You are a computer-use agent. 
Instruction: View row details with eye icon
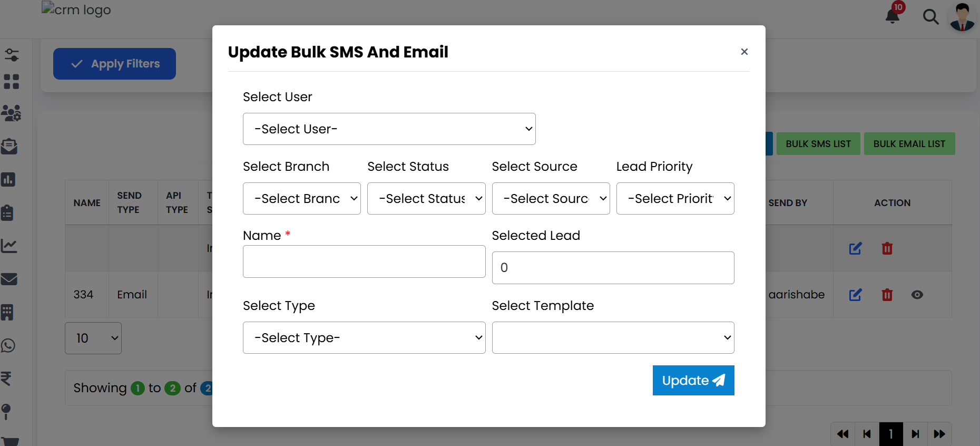[x=917, y=295]
